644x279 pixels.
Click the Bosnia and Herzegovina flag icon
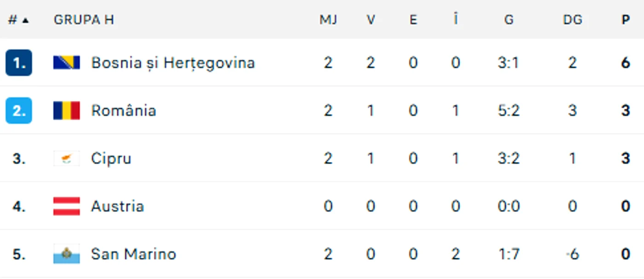tap(67, 63)
